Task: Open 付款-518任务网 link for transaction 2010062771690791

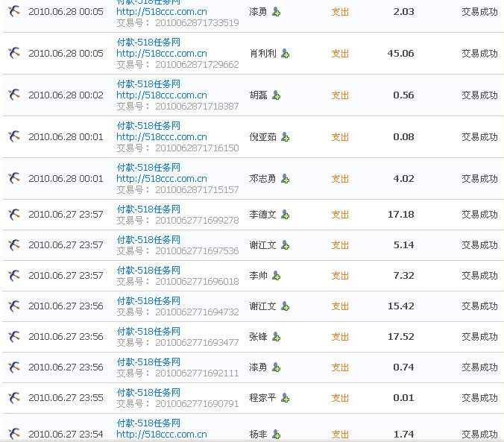Action: [148, 393]
